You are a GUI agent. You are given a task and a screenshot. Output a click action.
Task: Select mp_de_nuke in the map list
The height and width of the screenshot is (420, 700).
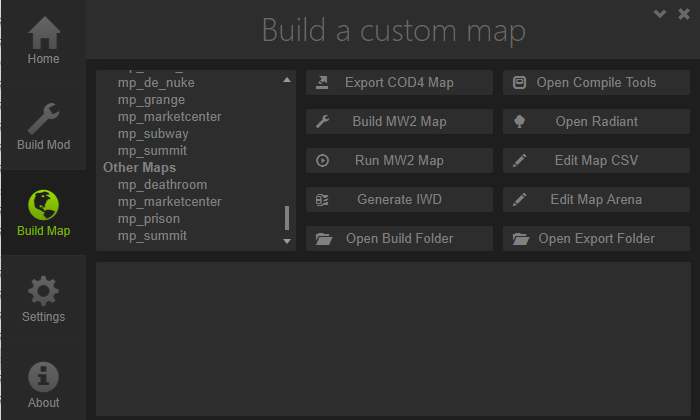click(x=156, y=83)
